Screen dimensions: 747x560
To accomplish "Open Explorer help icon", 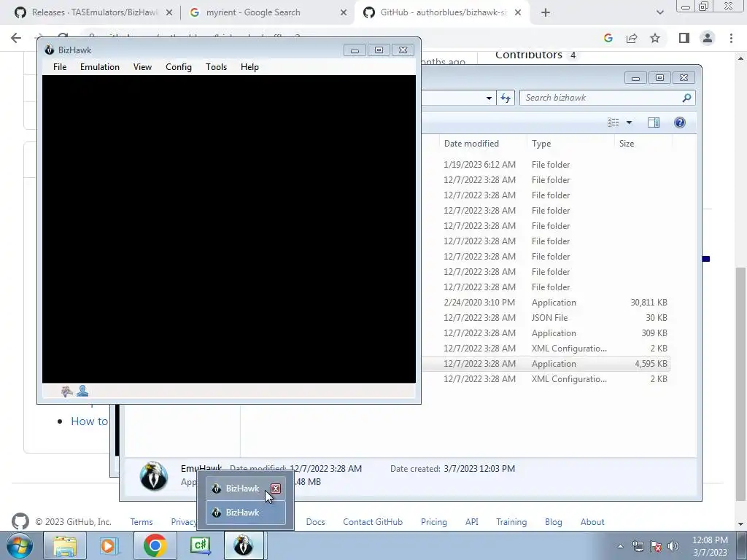I will 680,122.
